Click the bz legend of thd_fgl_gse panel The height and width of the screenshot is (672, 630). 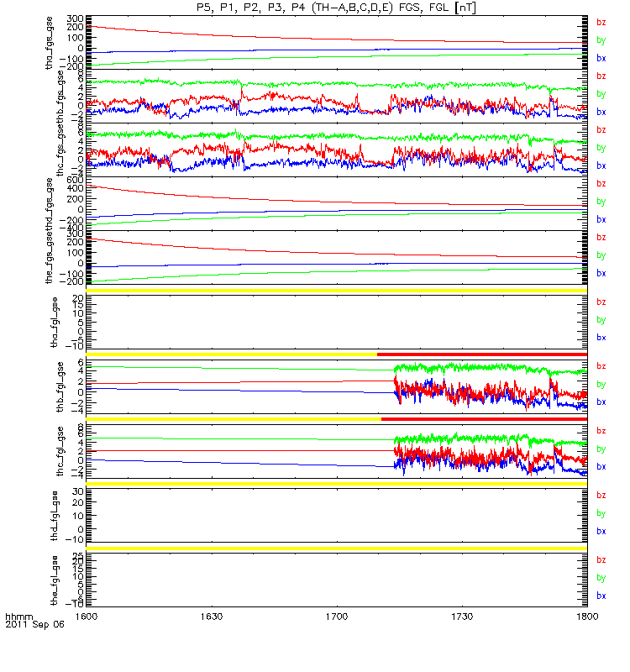(x=601, y=496)
